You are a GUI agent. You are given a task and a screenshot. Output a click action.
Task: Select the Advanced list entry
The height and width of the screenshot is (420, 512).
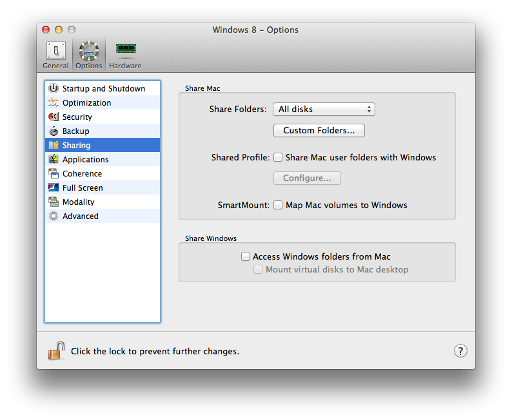(103, 216)
